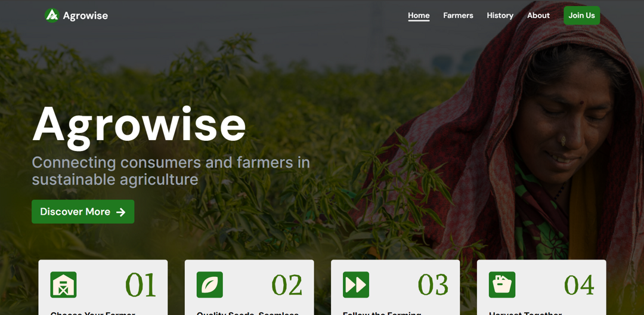Click the Connecting consumers and farmers tagline

point(171,171)
